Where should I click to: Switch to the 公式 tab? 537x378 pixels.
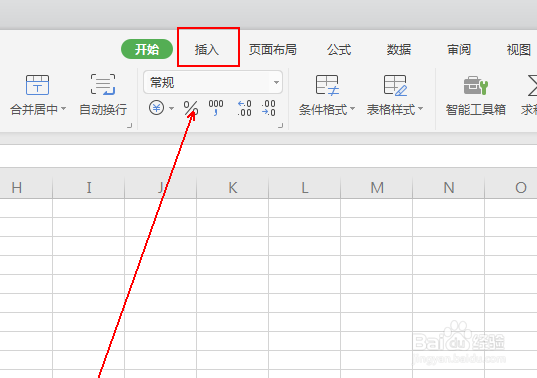click(x=339, y=50)
